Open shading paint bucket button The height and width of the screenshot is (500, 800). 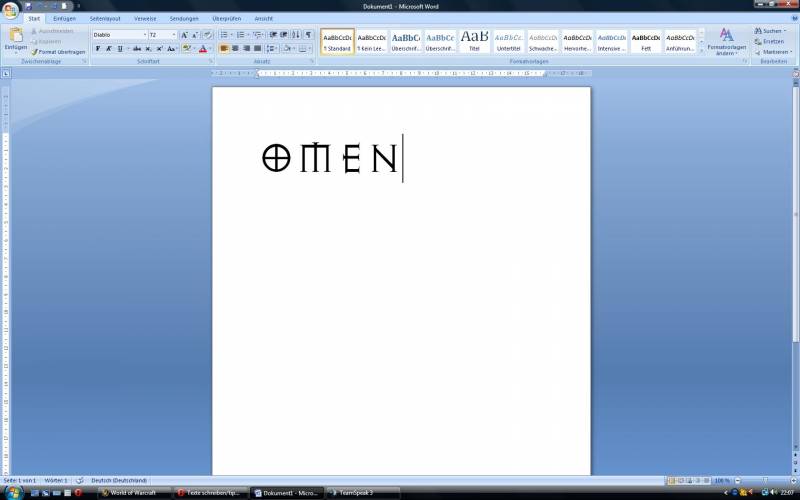click(287, 48)
